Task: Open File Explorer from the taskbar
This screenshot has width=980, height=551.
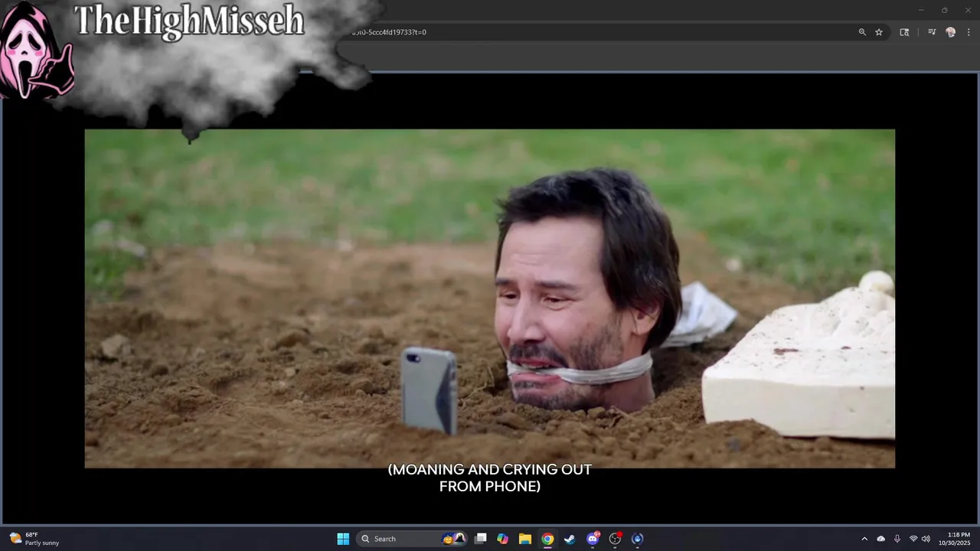Action: tap(525, 539)
